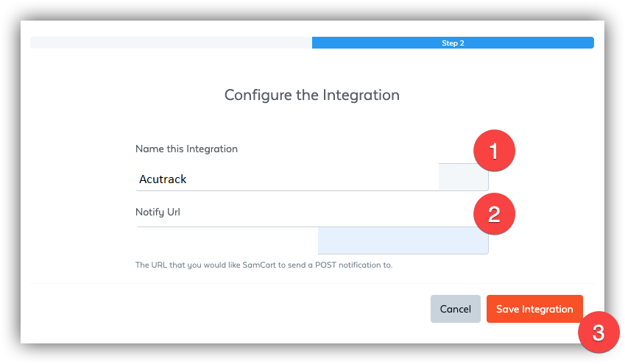
Task: Click the Configure the Integration heading
Action: [311, 95]
